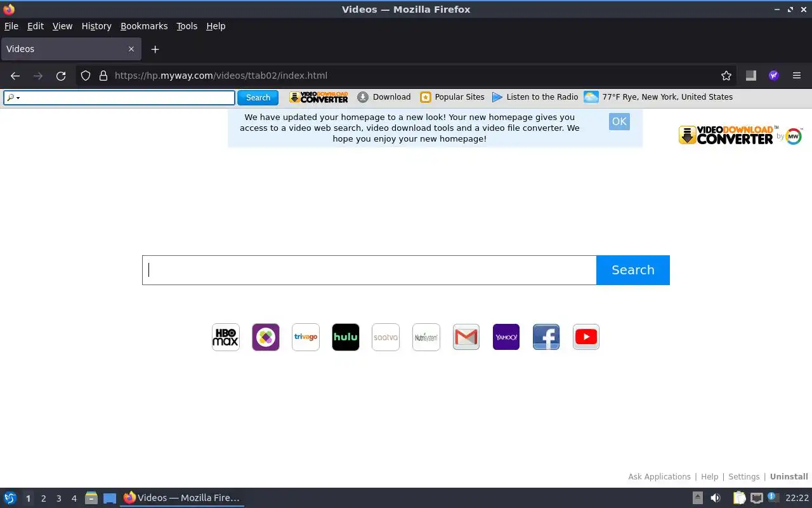
Task: Click the 77°F Rye, New York weather text
Action: coord(667,97)
